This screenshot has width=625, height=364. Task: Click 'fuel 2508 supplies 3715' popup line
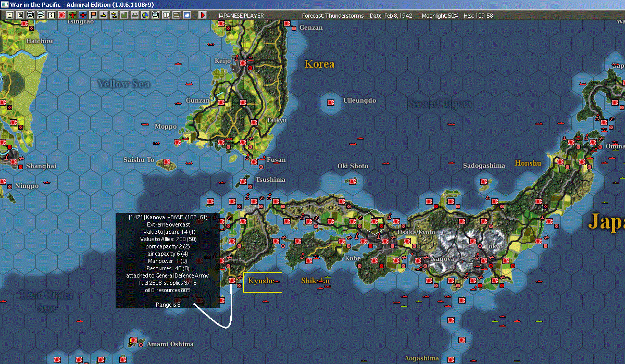click(168, 282)
